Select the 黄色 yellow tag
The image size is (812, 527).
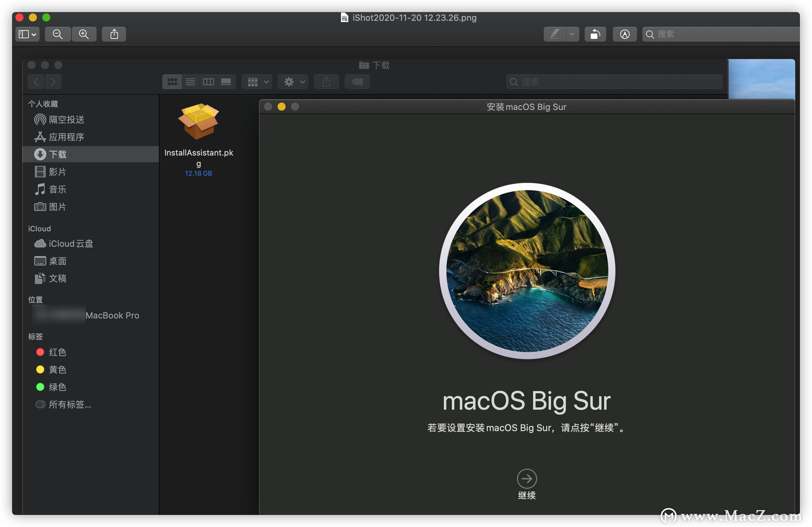click(x=91, y=370)
